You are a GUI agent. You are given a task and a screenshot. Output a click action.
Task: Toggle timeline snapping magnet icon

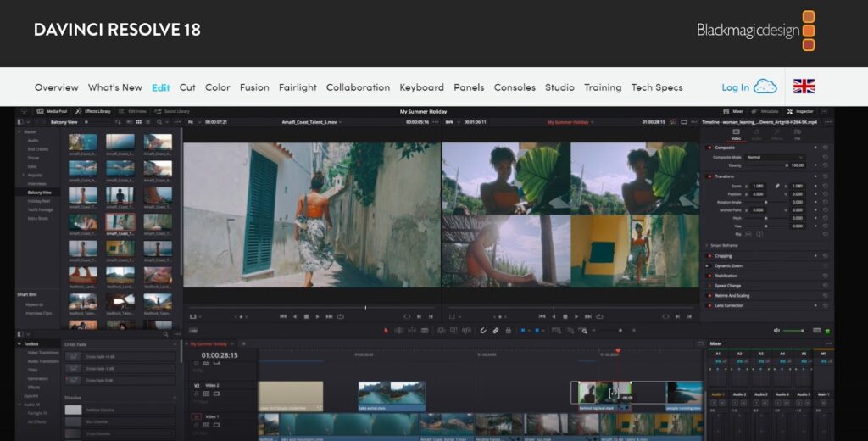coord(482,331)
